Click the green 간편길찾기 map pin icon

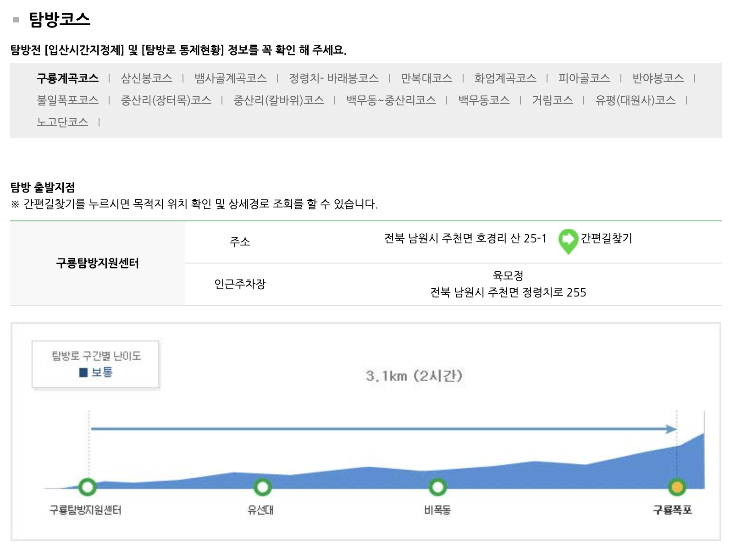pyautogui.click(x=568, y=241)
